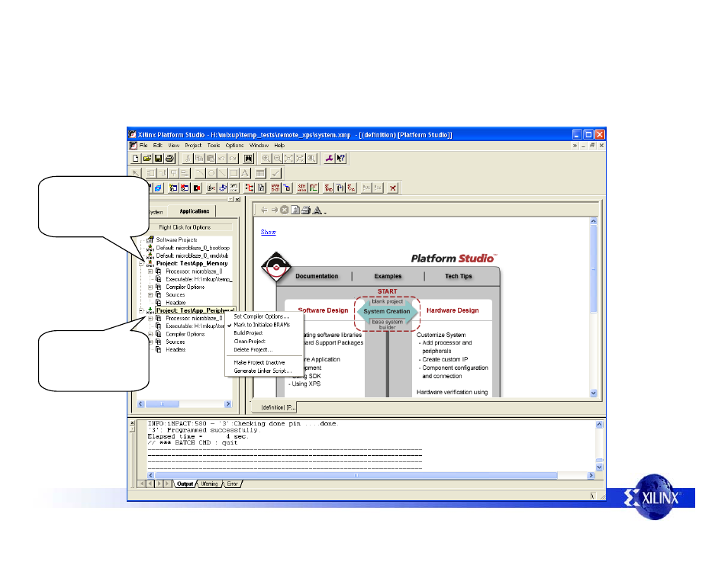
Task: Click the Find binoculars icon
Action: tap(249, 159)
